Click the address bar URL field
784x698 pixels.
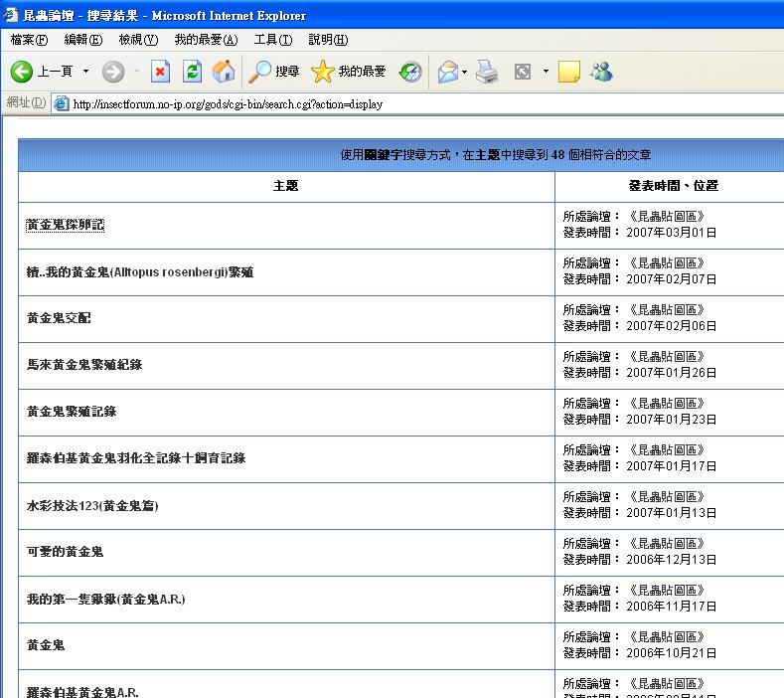tap(397, 104)
